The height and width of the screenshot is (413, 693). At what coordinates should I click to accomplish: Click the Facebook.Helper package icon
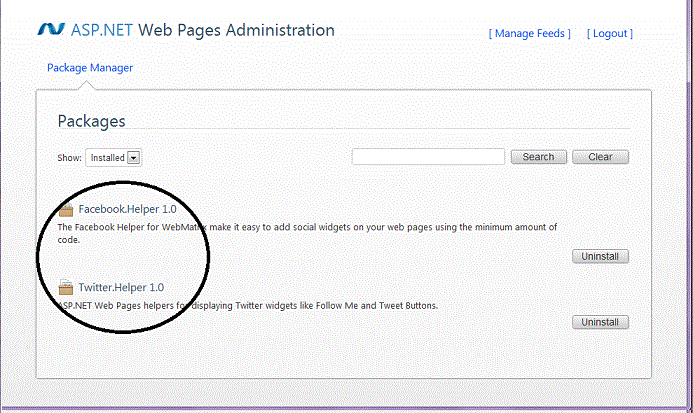(x=66, y=210)
